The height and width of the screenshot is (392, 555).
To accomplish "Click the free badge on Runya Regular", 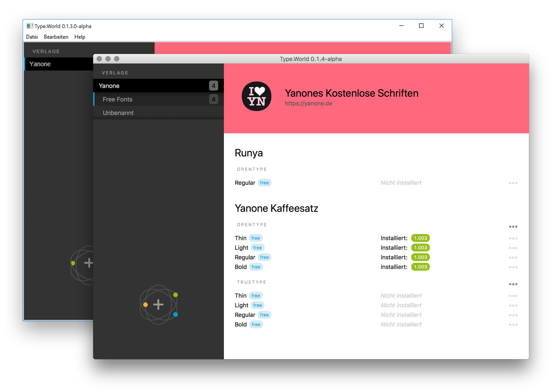I will click(x=264, y=183).
